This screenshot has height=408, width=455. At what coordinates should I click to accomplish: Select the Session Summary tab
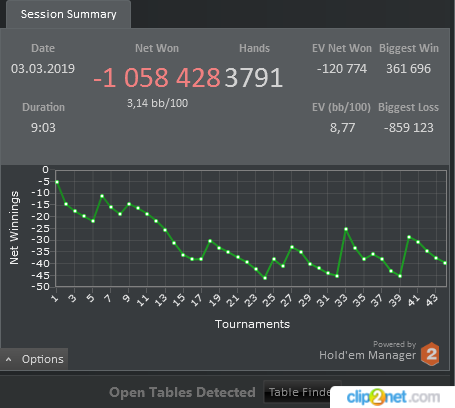68,14
